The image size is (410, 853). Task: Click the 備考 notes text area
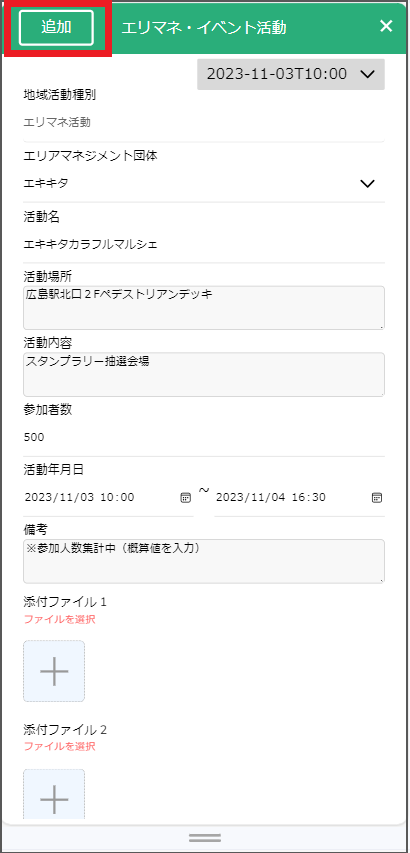coord(204,561)
